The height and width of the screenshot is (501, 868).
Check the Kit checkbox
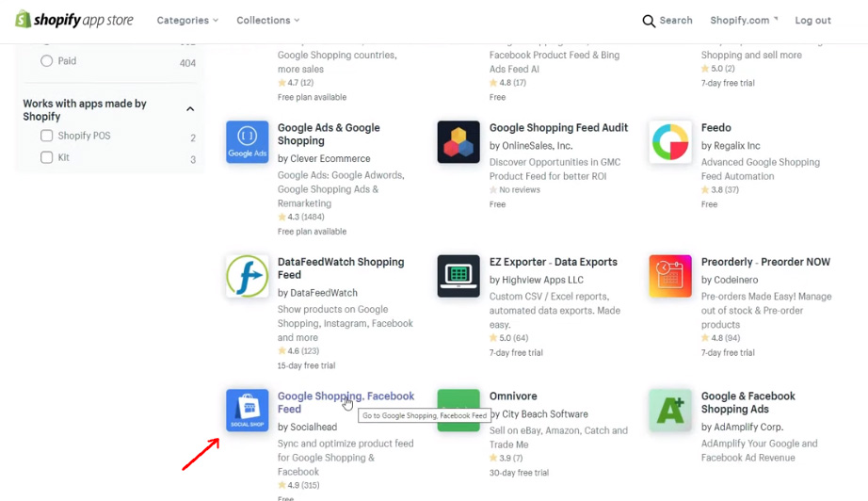tap(46, 157)
